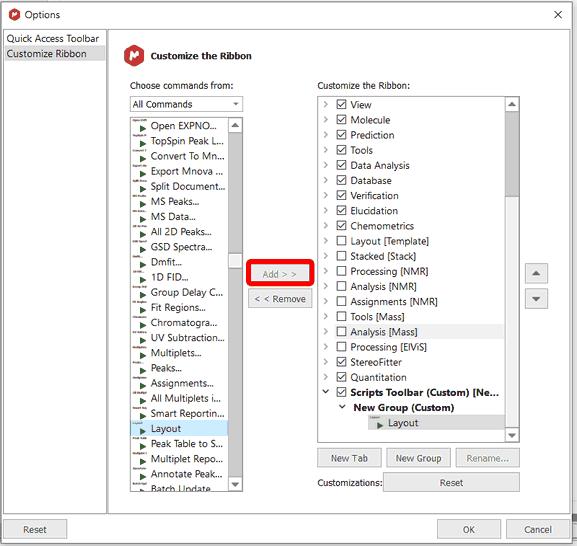Click the script icon beside Assignments...
The image size is (577, 546).
point(140,383)
